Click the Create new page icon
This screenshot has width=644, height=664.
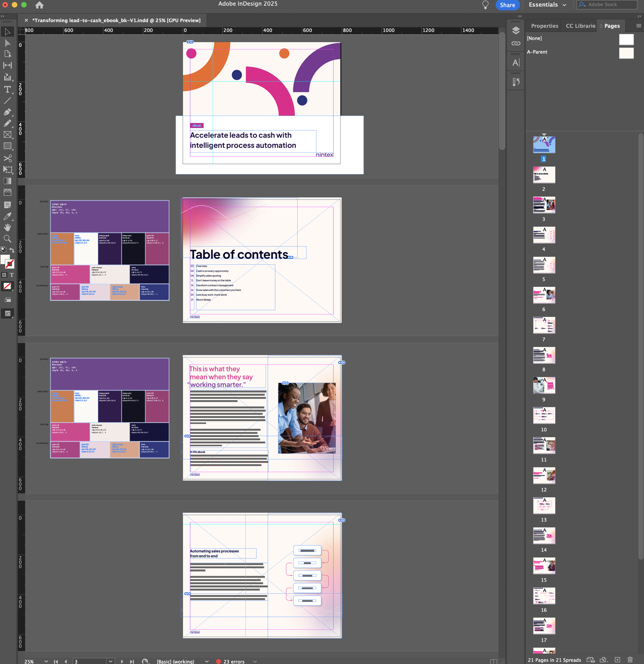(617, 660)
